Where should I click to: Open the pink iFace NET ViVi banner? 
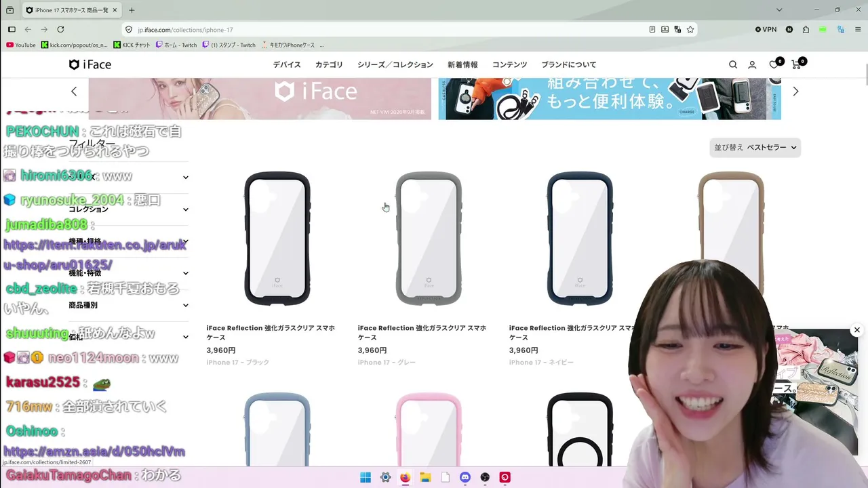pos(260,99)
